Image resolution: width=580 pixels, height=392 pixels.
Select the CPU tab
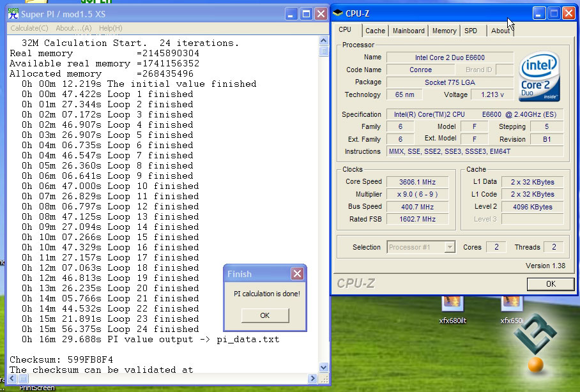[x=345, y=29]
